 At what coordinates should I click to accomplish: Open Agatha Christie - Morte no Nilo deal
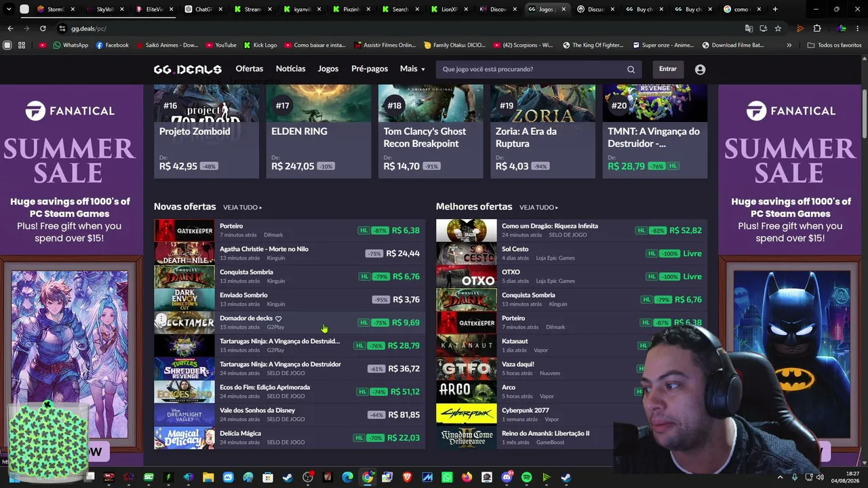pos(264,249)
